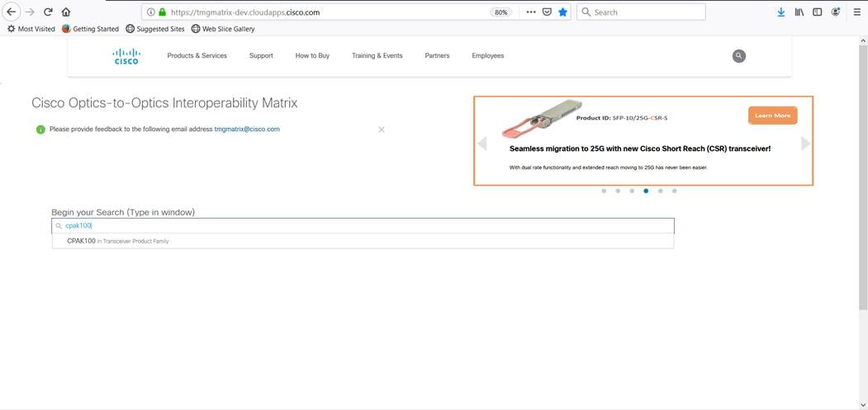Open the Downloads arrow icon
The height and width of the screenshot is (410, 868).
(780, 12)
